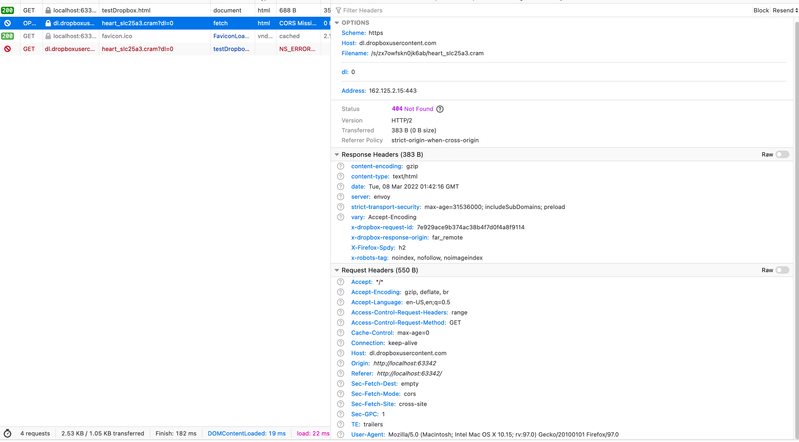The image size is (799, 442).
Task: Collapse the OPTIONS section
Action: click(337, 23)
